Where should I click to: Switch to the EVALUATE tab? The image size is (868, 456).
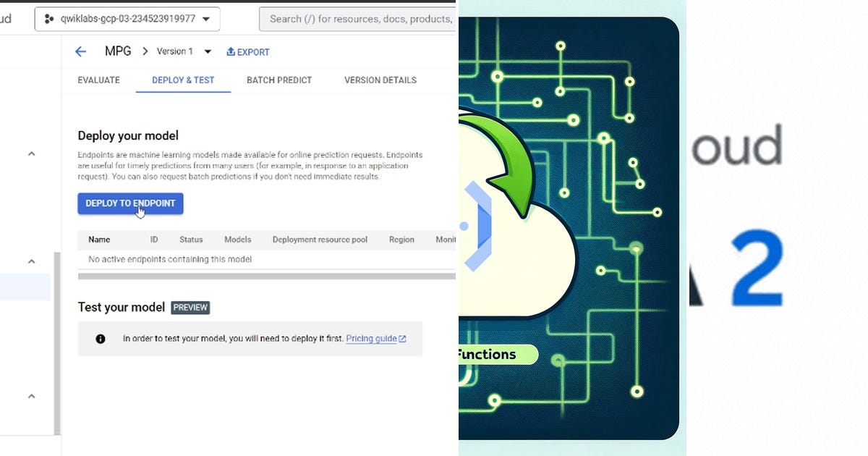[98, 80]
